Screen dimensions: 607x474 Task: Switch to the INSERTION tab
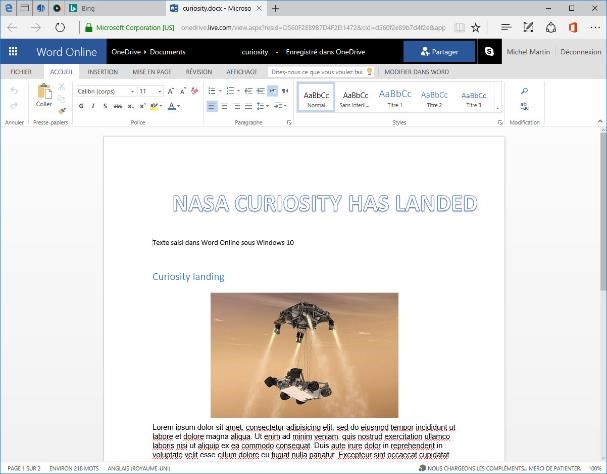103,72
